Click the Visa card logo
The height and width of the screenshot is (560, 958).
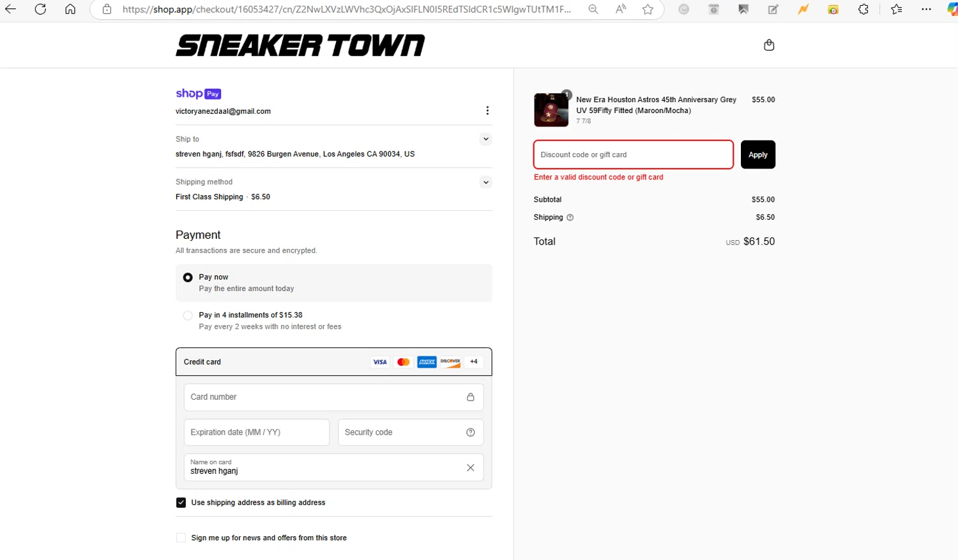(380, 362)
